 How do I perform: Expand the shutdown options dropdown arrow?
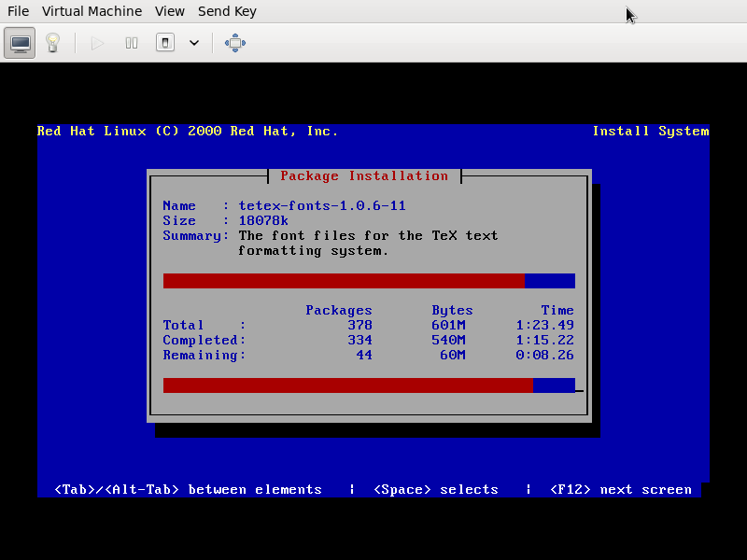(194, 43)
